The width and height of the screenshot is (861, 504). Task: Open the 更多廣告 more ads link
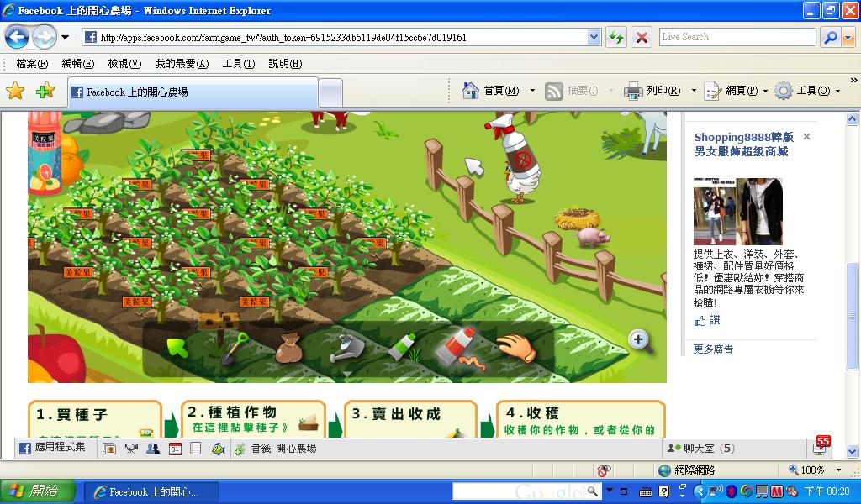(x=713, y=349)
